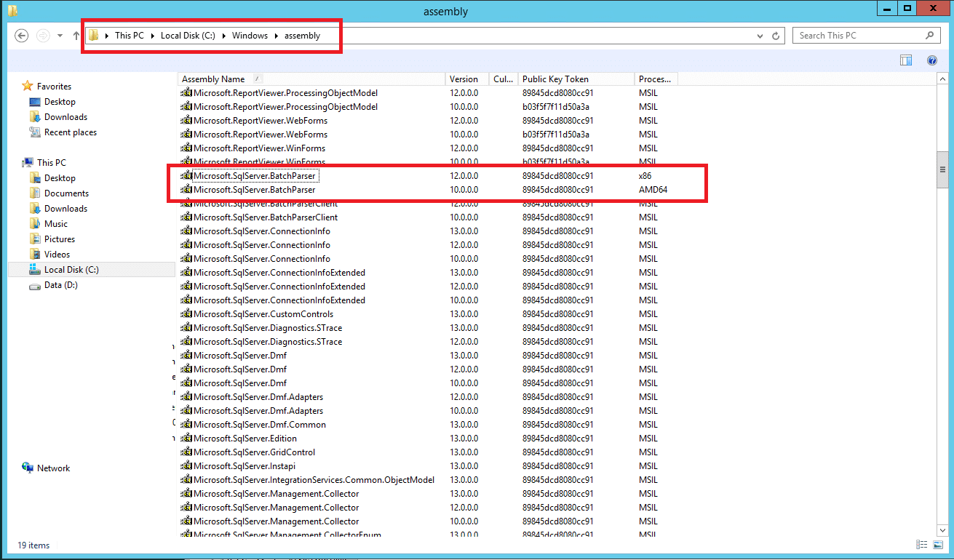Click the folder icon in address bar
954x560 pixels.
(94, 36)
